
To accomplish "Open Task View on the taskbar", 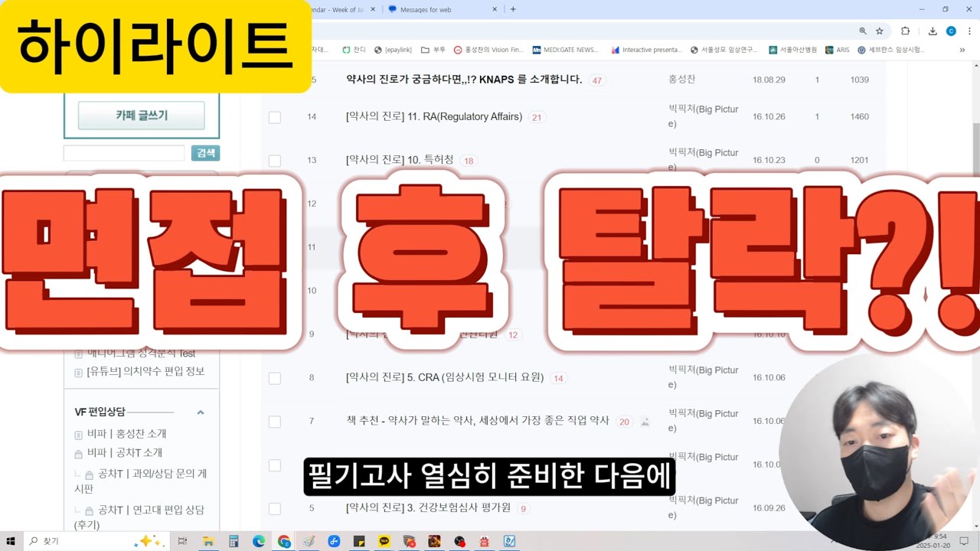I will click(182, 541).
